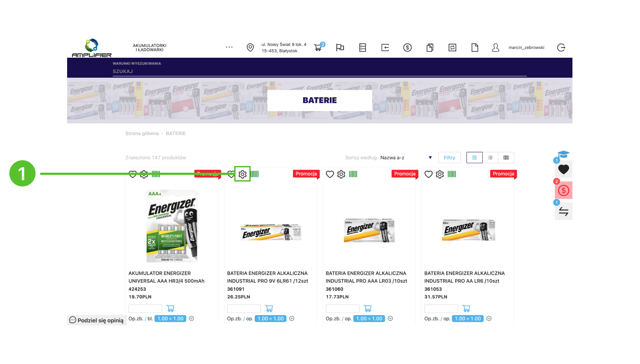Open the graduation cap tutorial icon
The width and height of the screenshot is (640, 364).
(564, 154)
